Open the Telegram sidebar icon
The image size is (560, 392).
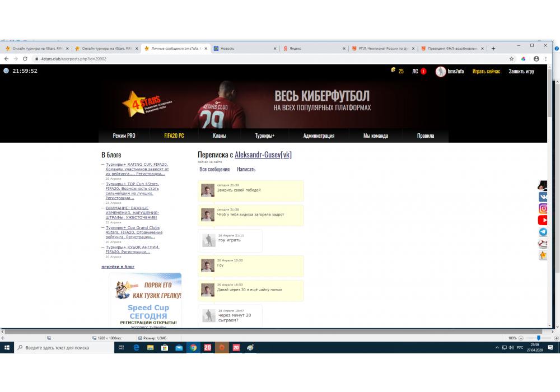coord(543,232)
